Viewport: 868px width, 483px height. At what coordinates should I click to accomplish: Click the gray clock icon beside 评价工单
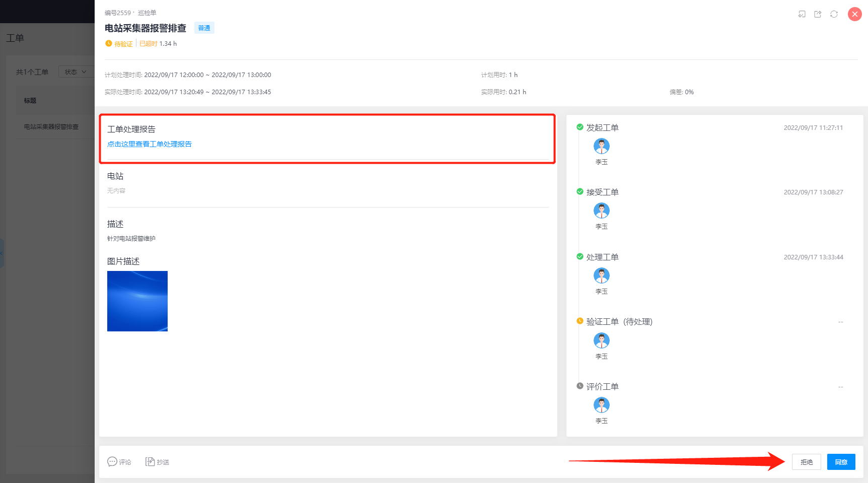pos(580,386)
